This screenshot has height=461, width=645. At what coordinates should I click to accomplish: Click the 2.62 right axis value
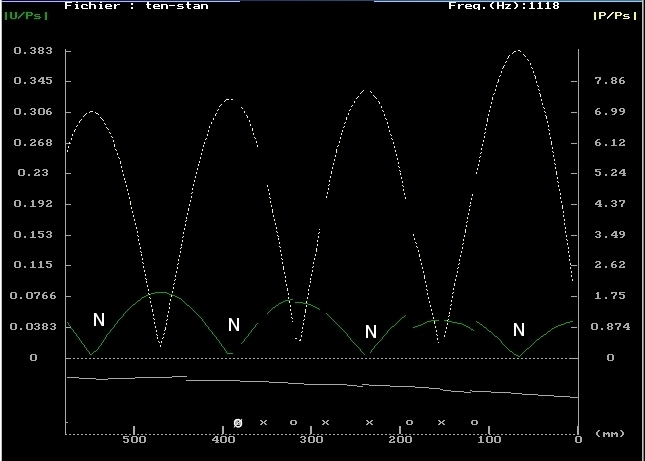pos(610,264)
